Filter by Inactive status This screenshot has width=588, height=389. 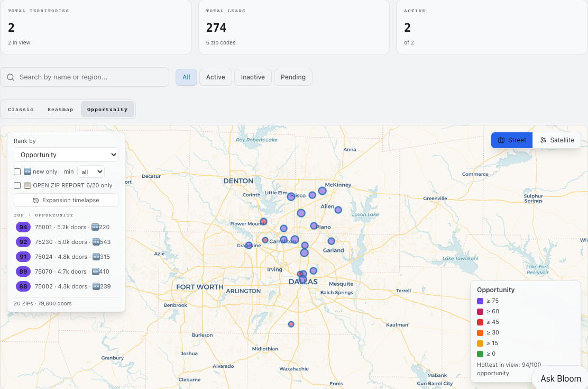click(253, 77)
